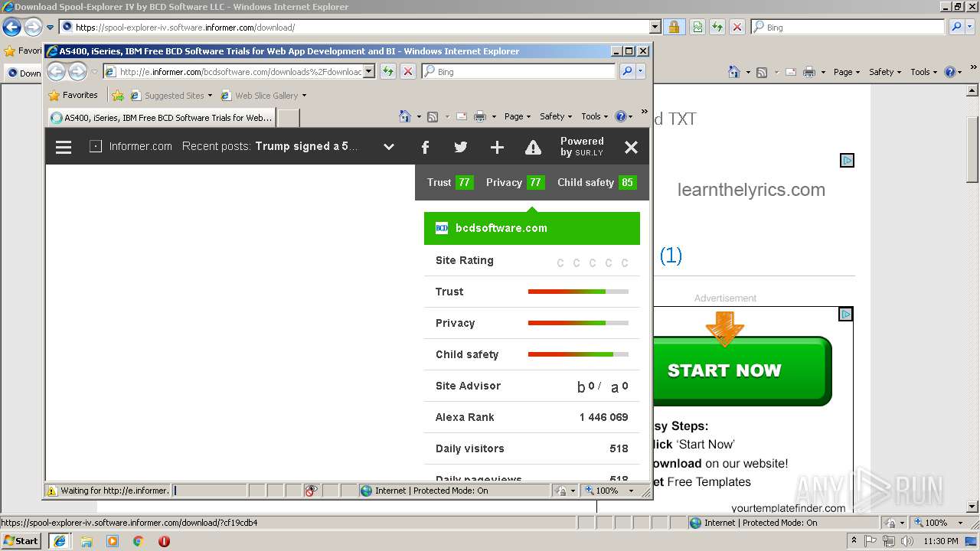Click the Help icon in front window
Image resolution: width=980 pixels, height=551 pixels.
(x=621, y=116)
